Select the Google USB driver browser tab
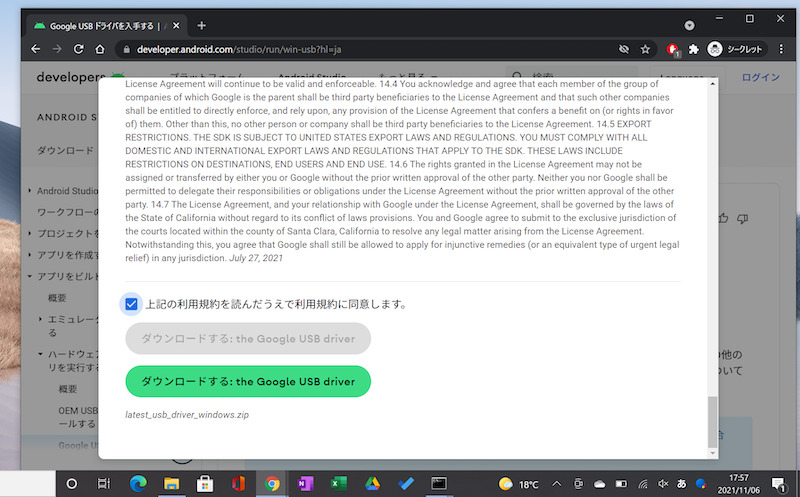 [x=100, y=25]
